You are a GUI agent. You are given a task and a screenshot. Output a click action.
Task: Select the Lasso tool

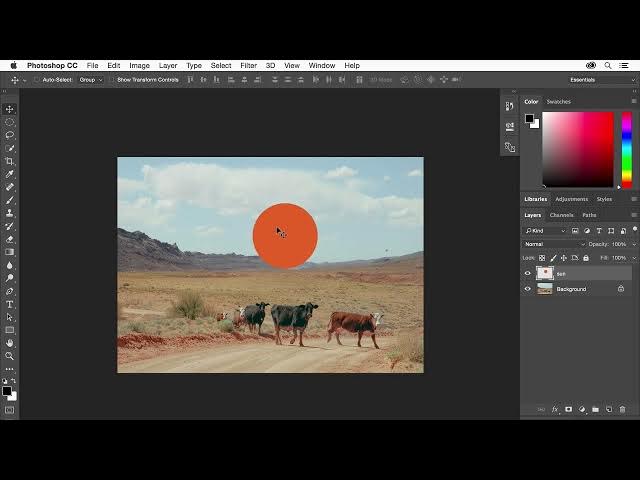[x=10, y=135]
